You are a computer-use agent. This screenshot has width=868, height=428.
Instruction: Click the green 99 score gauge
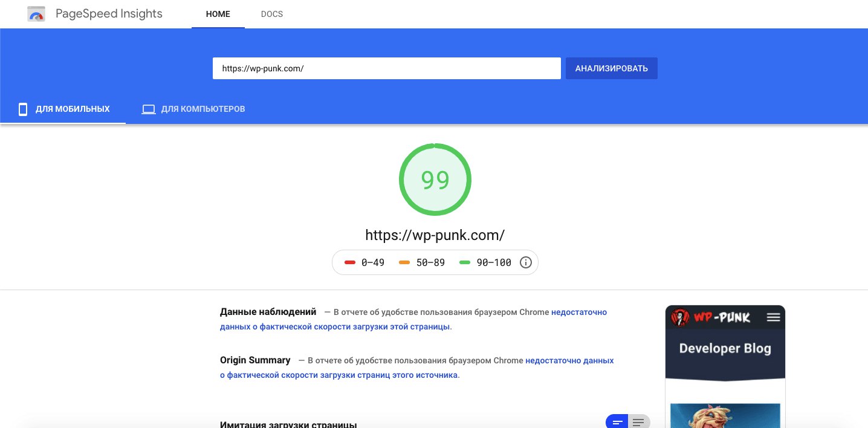point(435,180)
